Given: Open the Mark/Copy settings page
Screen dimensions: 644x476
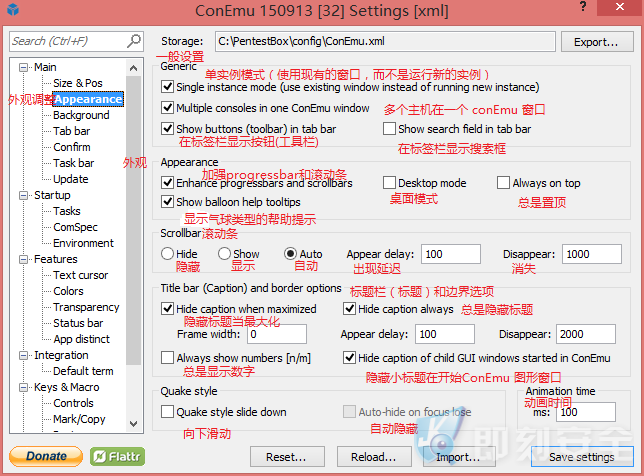Looking at the screenshot, I should (x=79, y=419).
